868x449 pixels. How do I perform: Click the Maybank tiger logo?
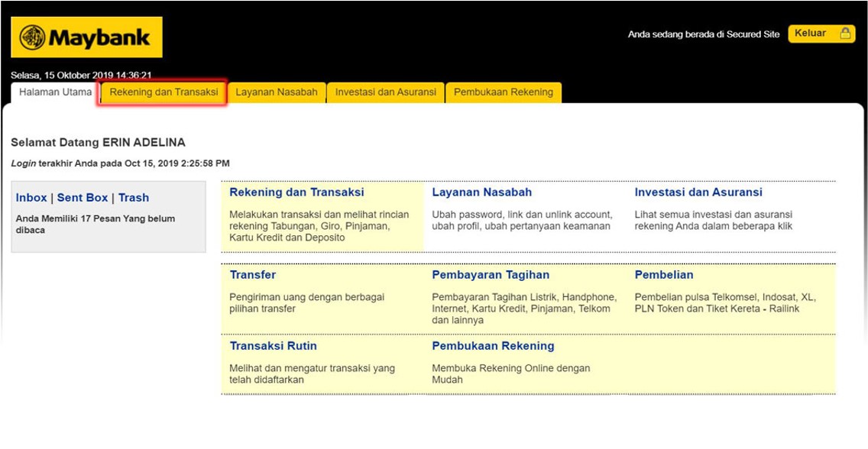pyautogui.click(x=32, y=37)
